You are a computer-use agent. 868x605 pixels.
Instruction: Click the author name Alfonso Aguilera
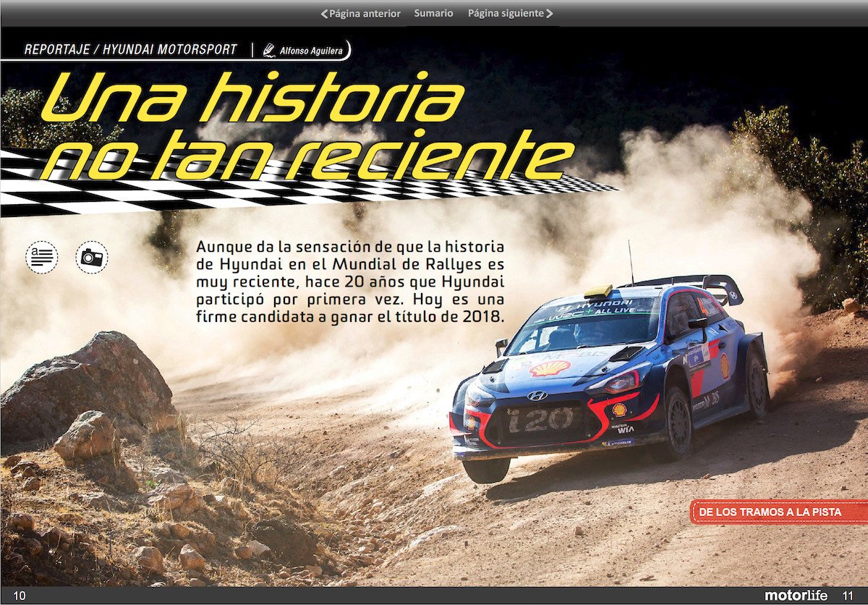pyautogui.click(x=311, y=51)
